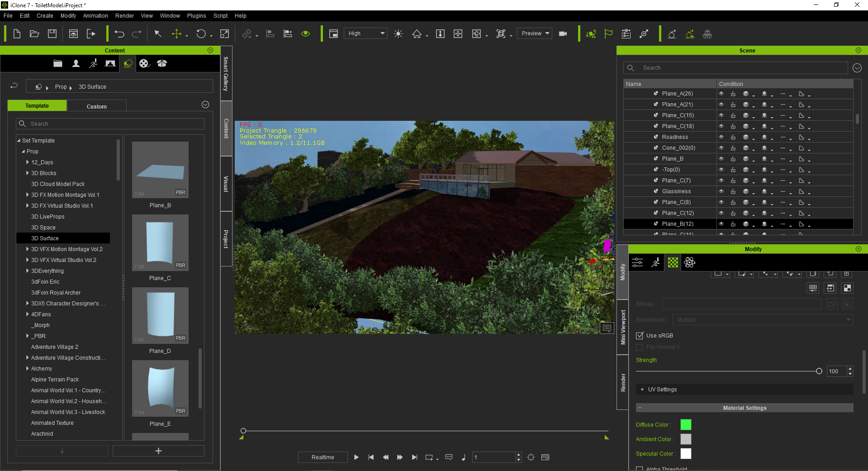Choose the Select arrow tool
Screen dimensions: 868x471
pos(158,34)
